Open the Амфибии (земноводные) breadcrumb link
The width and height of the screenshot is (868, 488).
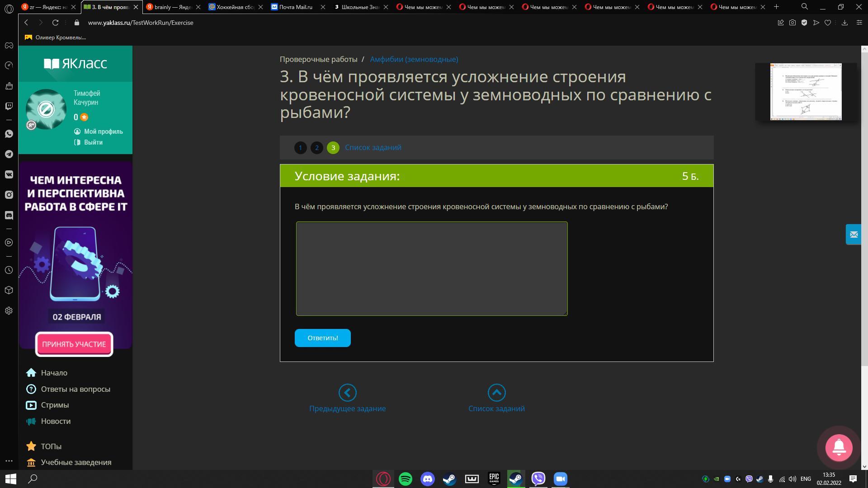click(414, 59)
